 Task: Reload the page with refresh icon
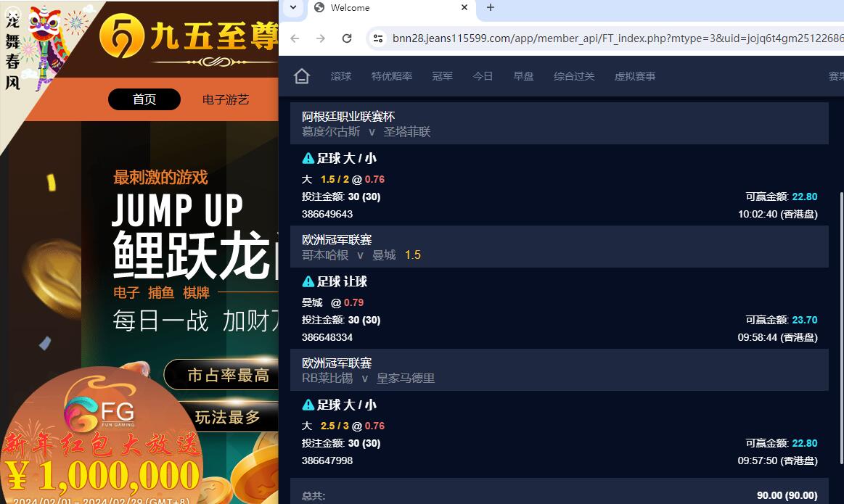[347, 38]
